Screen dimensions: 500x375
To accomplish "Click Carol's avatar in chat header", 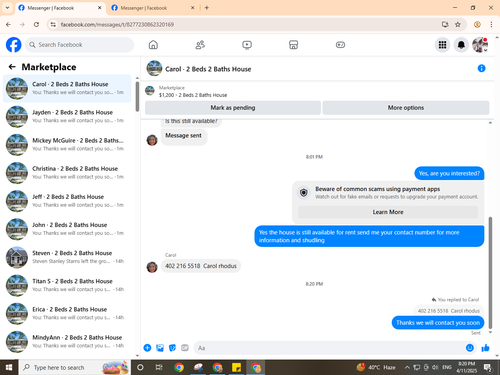I will point(154,68).
